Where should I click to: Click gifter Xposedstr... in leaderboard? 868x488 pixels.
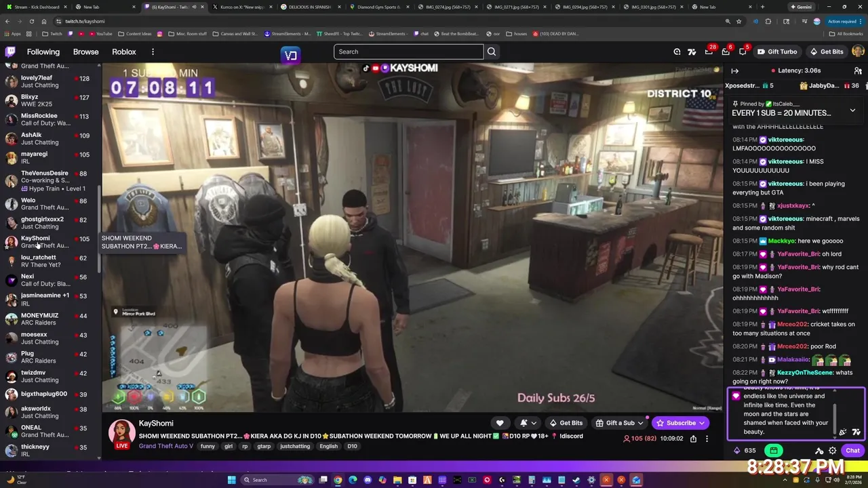(x=742, y=85)
